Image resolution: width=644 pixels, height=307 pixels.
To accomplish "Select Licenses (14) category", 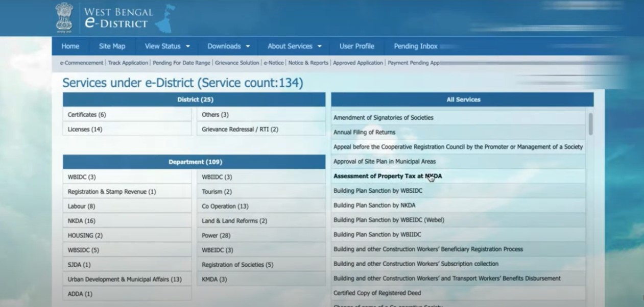I will (127, 130).
